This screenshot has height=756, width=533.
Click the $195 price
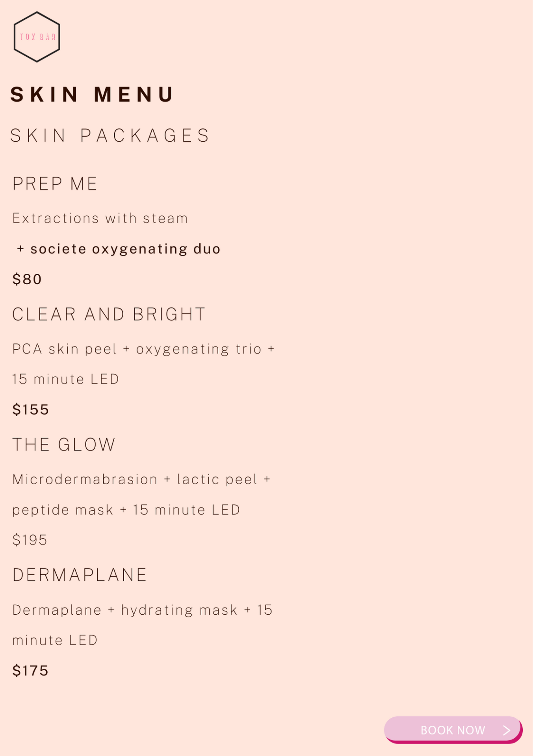(30, 540)
